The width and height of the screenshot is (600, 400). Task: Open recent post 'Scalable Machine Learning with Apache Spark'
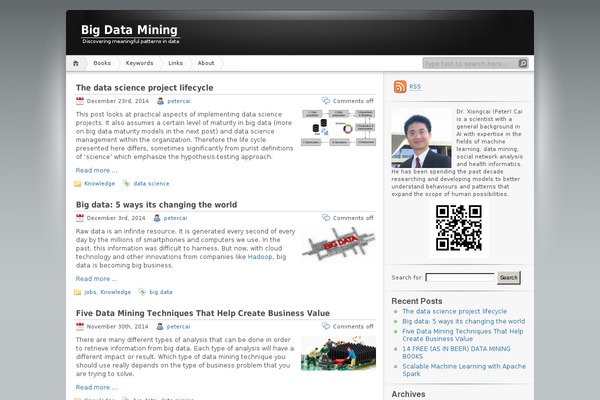coord(464,370)
